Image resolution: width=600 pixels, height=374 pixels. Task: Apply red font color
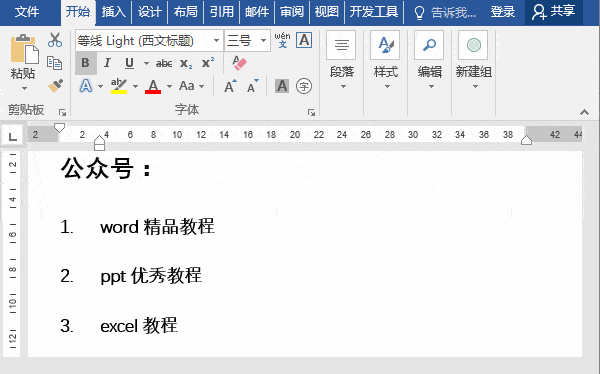point(153,86)
